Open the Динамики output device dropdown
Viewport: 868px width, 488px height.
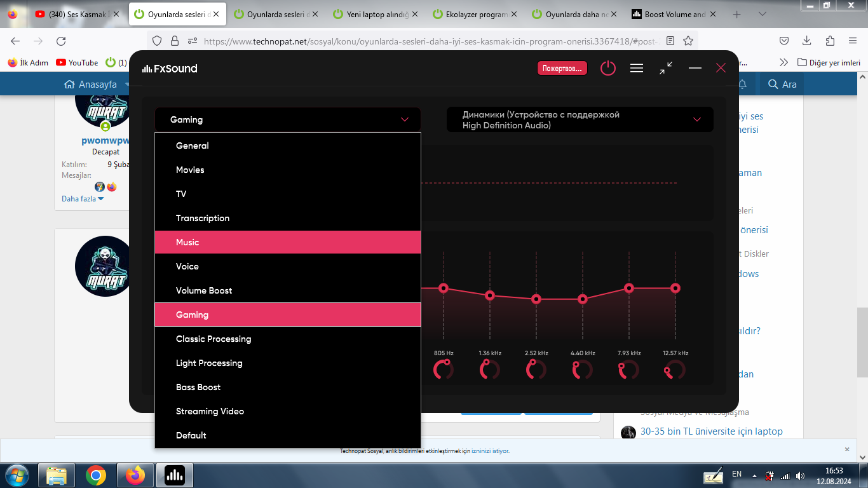(580, 119)
